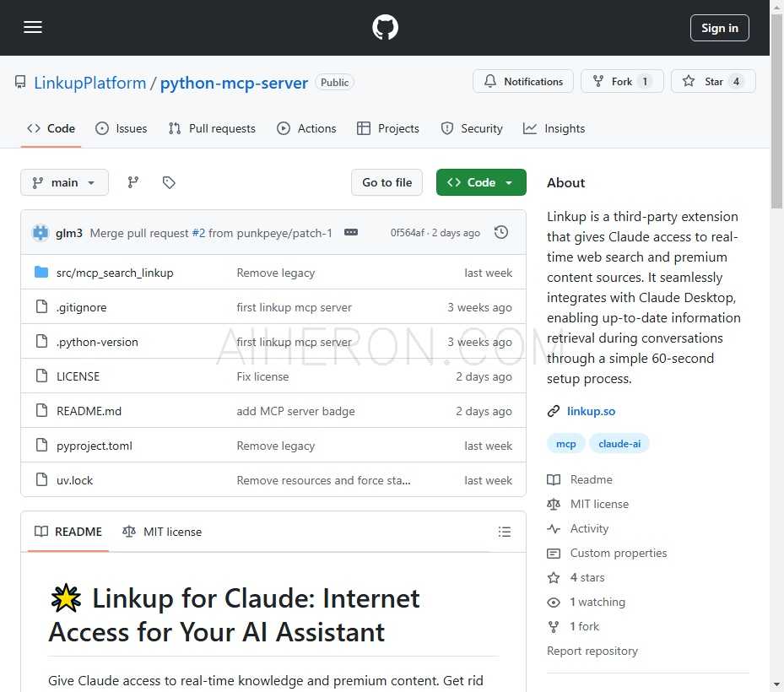Open the linkup.so website link
The width and height of the screenshot is (784, 692).
(x=591, y=411)
